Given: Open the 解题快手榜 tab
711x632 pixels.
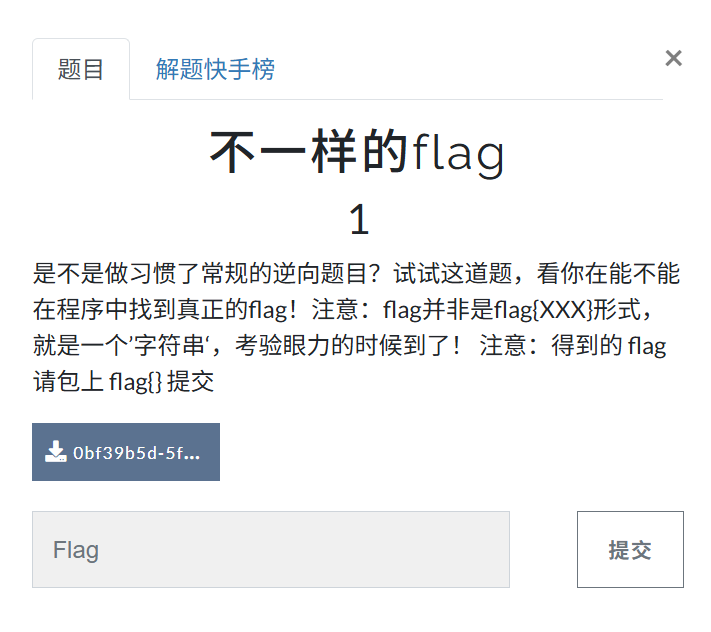Looking at the screenshot, I should tap(215, 70).
